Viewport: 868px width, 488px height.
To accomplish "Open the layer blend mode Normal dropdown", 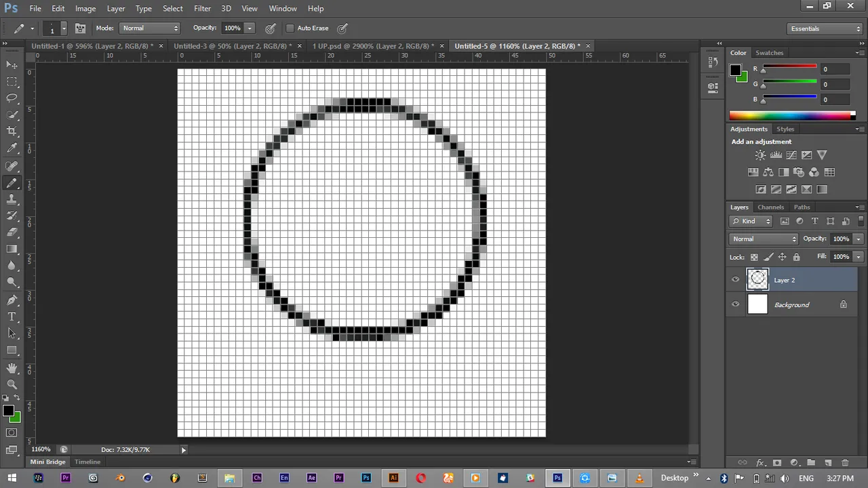I will 764,239.
